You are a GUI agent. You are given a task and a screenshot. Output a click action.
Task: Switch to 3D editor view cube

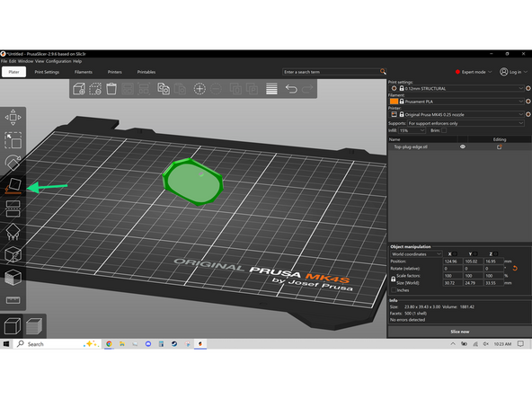click(x=13, y=326)
